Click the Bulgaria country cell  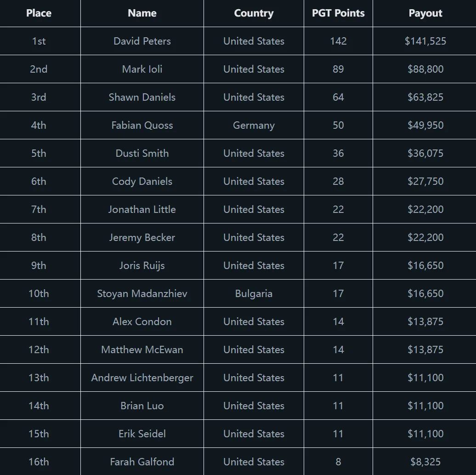(254, 293)
